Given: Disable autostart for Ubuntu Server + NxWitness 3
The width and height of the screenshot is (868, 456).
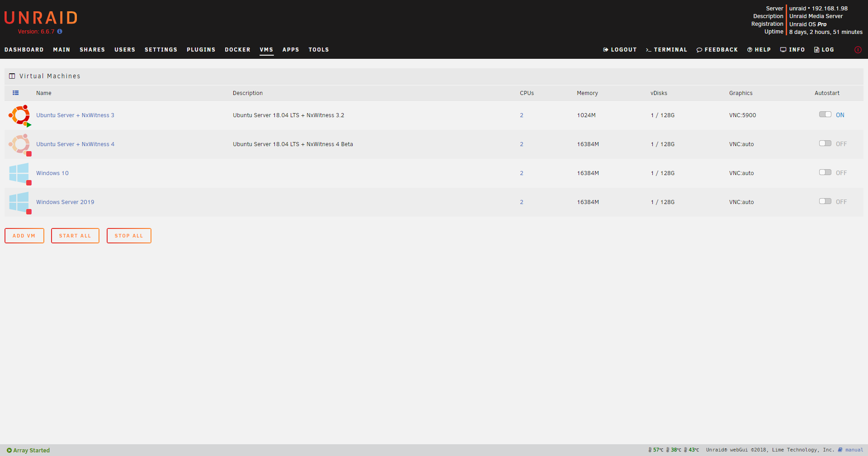Looking at the screenshot, I should 825,114.
